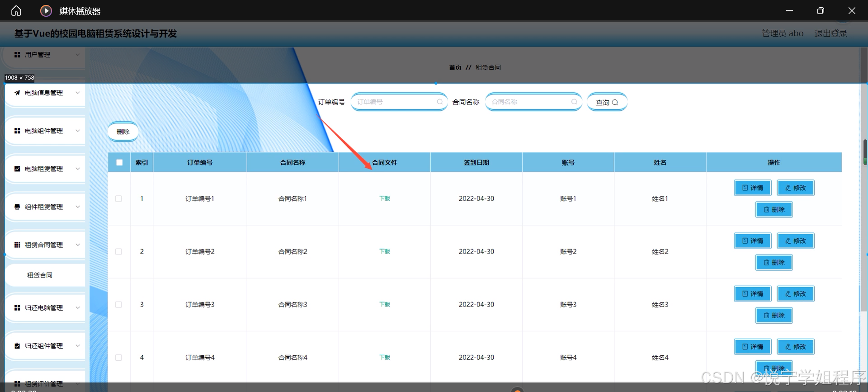Click search icon inside 订单编号 field
The image size is (868, 392).
pos(439,102)
